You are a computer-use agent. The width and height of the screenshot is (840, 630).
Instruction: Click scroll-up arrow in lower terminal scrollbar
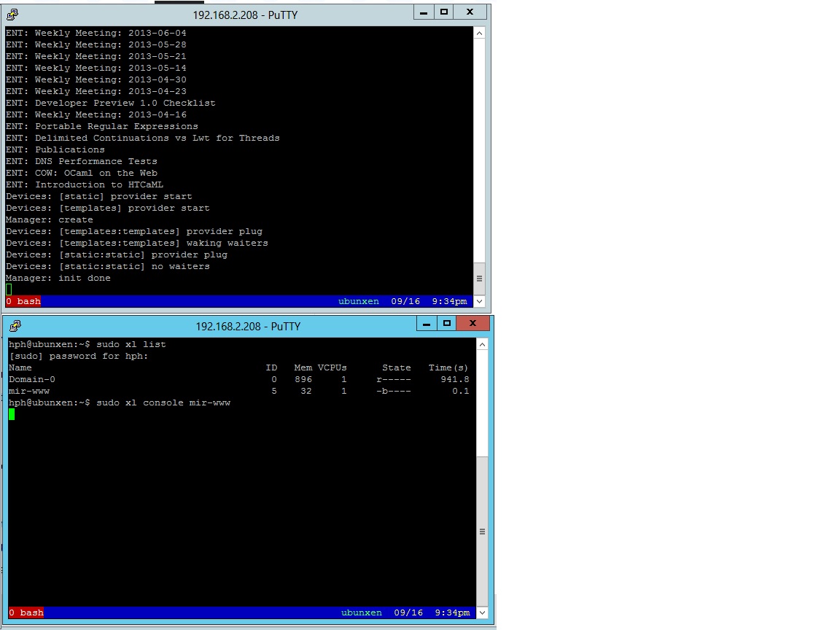[x=482, y=345]
